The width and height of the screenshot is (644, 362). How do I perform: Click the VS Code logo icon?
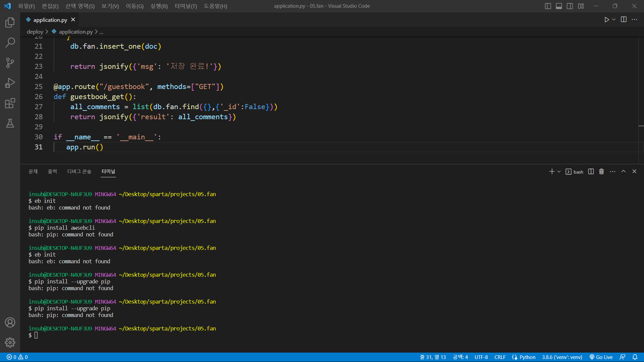(7, 6)
